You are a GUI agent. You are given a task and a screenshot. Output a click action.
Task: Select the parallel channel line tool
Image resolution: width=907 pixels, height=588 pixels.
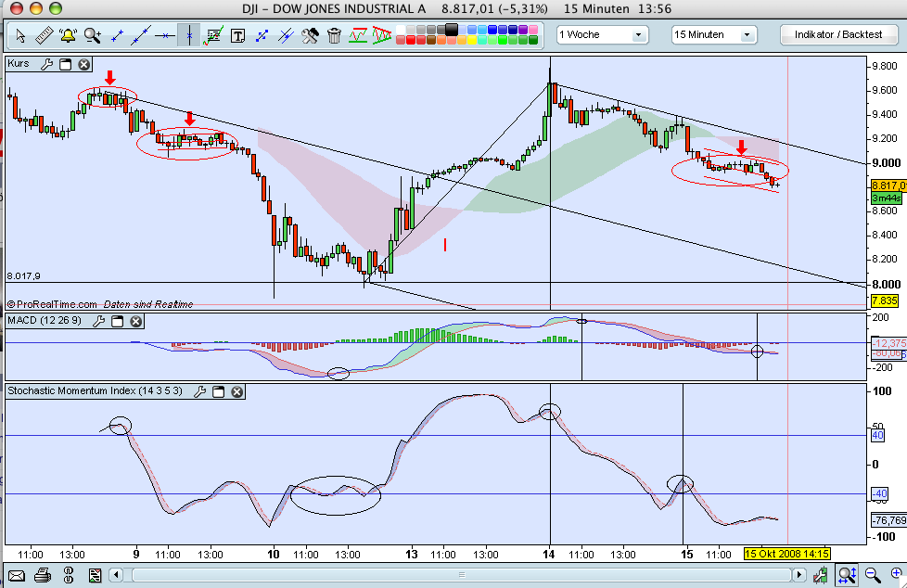pyautogui.click(x=286, y=36)
